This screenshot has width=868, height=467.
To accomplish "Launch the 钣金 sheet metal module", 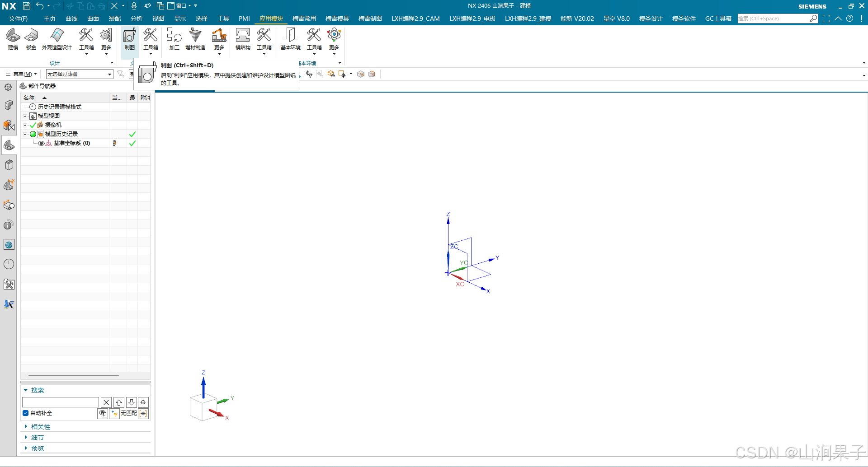I will [x=31, y=39].
